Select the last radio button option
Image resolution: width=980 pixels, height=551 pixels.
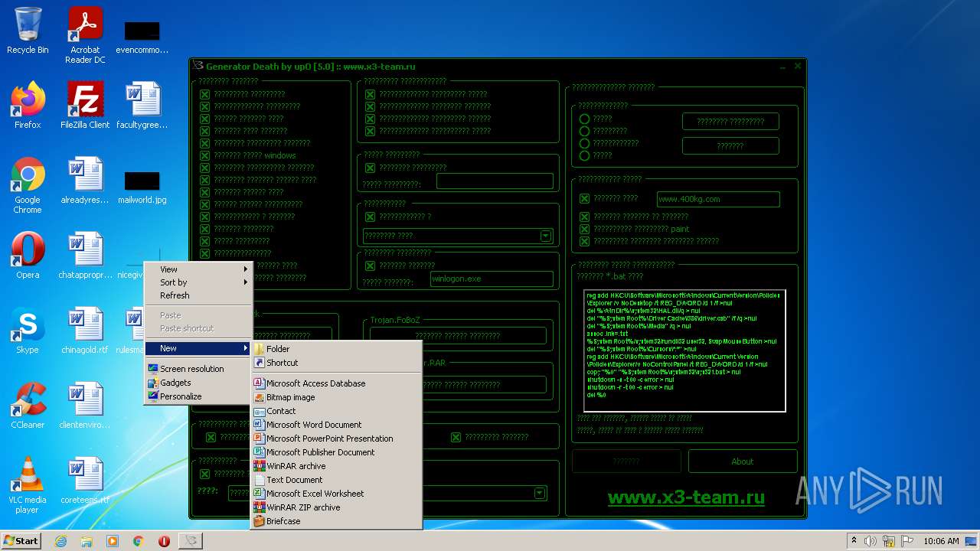click(x=584, y=155)
